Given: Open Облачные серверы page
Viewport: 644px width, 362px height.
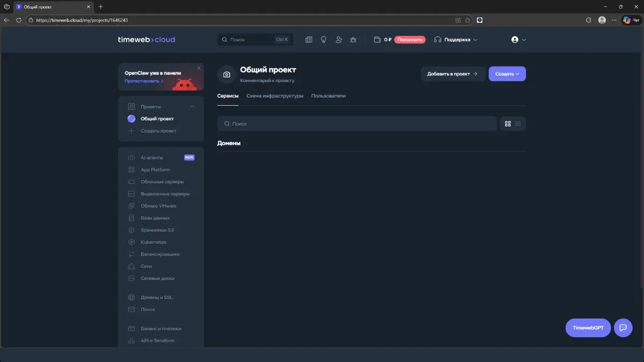Looking at the screenshot, I should 160,181.
